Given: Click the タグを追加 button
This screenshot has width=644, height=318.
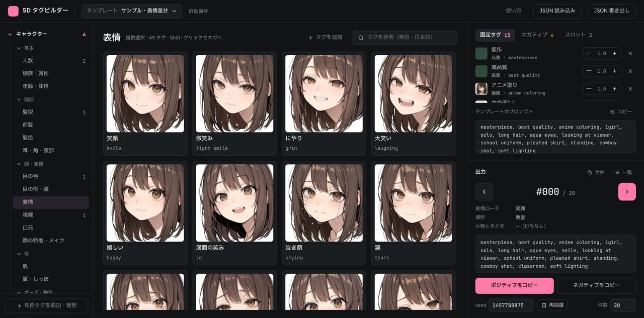Looking at the screenshot, I should 325,38.
